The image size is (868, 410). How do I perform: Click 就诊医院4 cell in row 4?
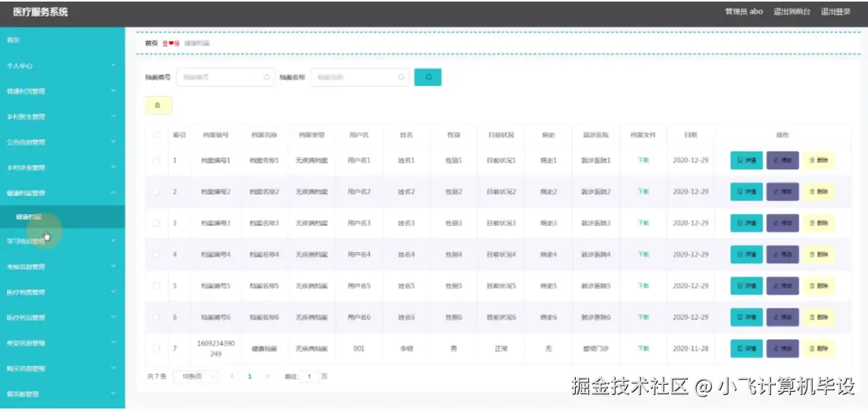coord(595,254)
